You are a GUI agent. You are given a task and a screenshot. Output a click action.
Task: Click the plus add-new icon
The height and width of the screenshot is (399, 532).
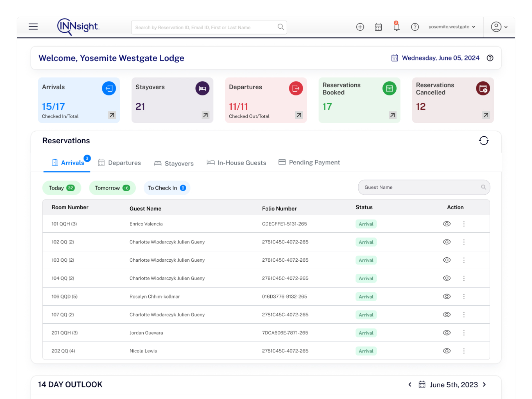(360, 27)
